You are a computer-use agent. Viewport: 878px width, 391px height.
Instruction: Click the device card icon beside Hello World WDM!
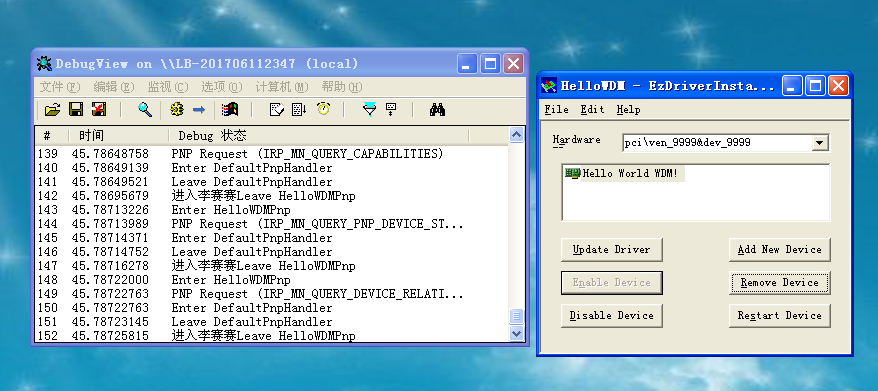[572, 174]
